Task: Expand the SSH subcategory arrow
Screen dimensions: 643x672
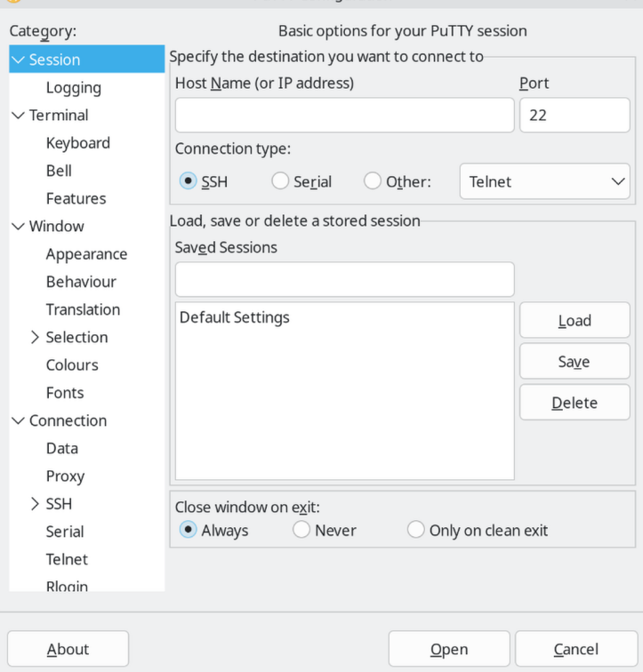Action: click(35, 504)
